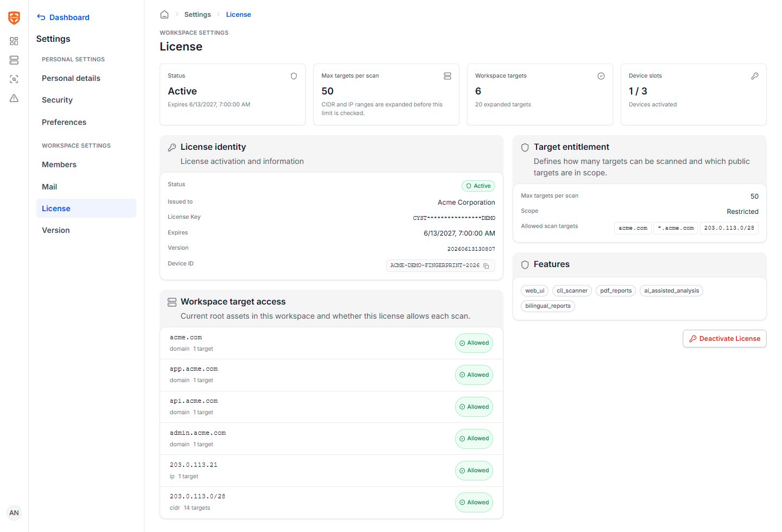Click the shield icon on Status card
Image resolution: width=782 pixels, height=532 pixels.
pos(294,76)
